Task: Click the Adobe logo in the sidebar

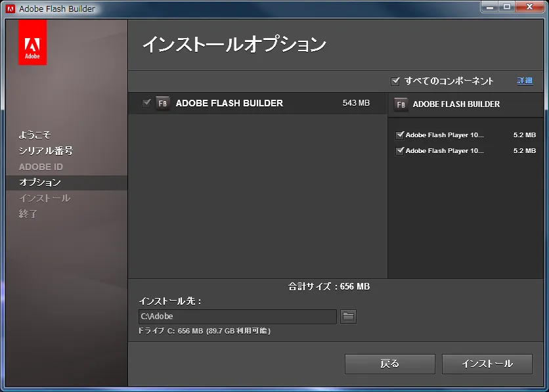Action: [32, 42]
